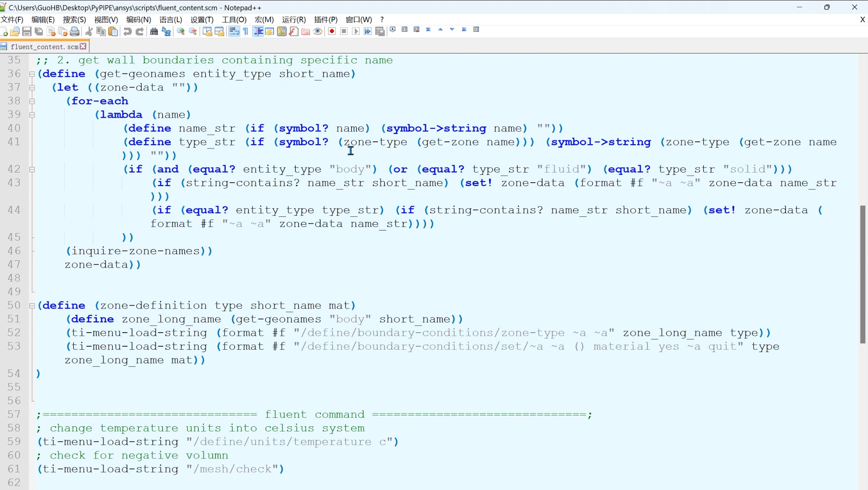Open the 搜索(S) menu
The height and width of the screenshot is (490, 868).
[x=74, y=19]
